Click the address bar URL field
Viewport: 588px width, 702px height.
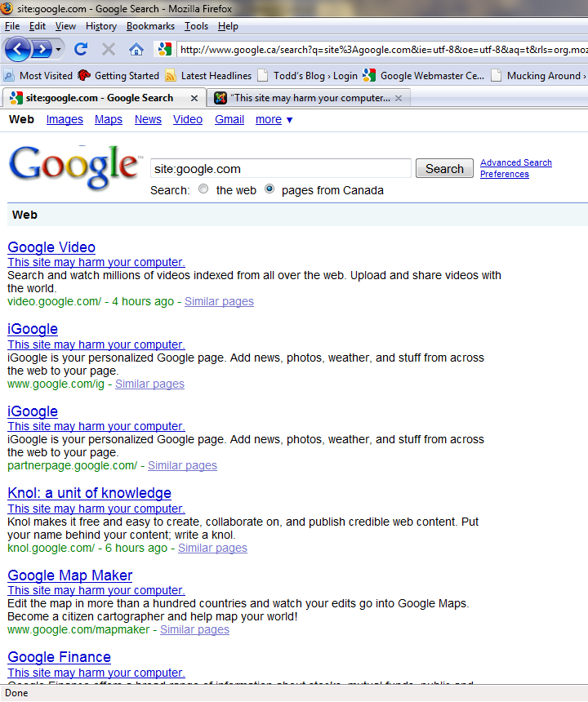tap(383, 49)
